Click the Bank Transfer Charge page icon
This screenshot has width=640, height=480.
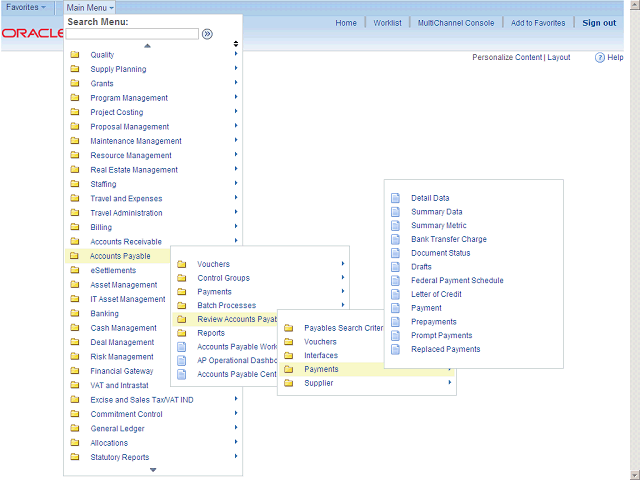coord(395,240)
